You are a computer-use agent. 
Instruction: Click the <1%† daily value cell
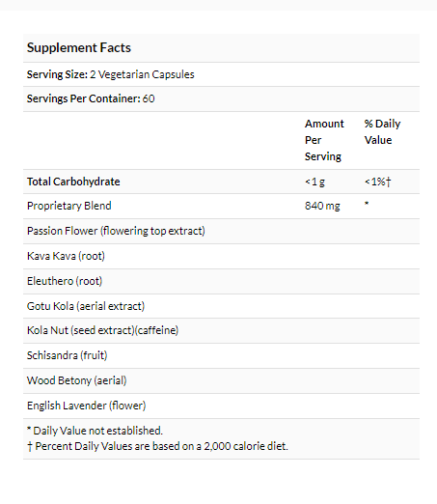click(x=377, y=182)
